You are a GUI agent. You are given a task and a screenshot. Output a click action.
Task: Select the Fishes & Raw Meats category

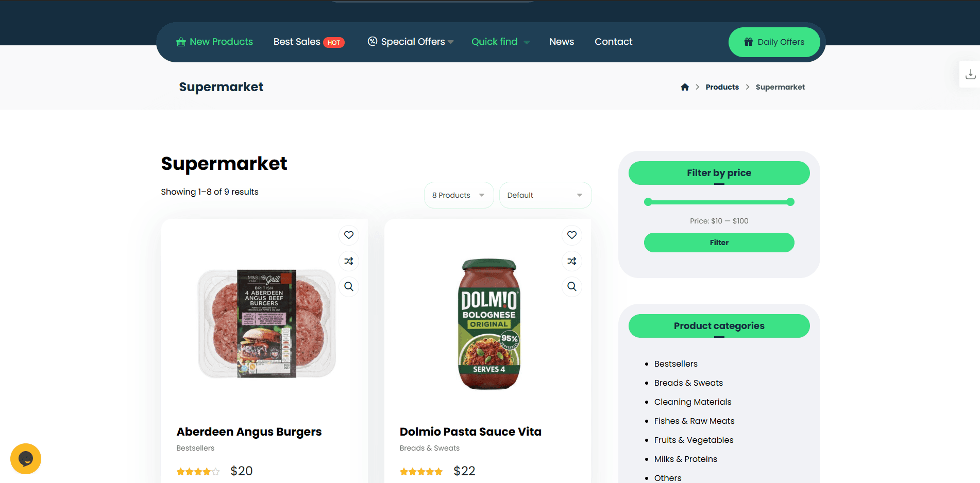(694, 421)
